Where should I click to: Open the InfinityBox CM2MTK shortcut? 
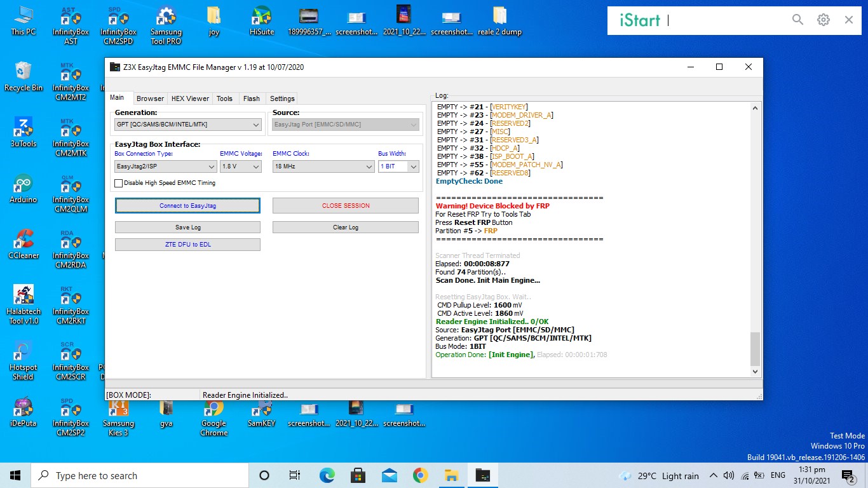click(x=71, y=137)
